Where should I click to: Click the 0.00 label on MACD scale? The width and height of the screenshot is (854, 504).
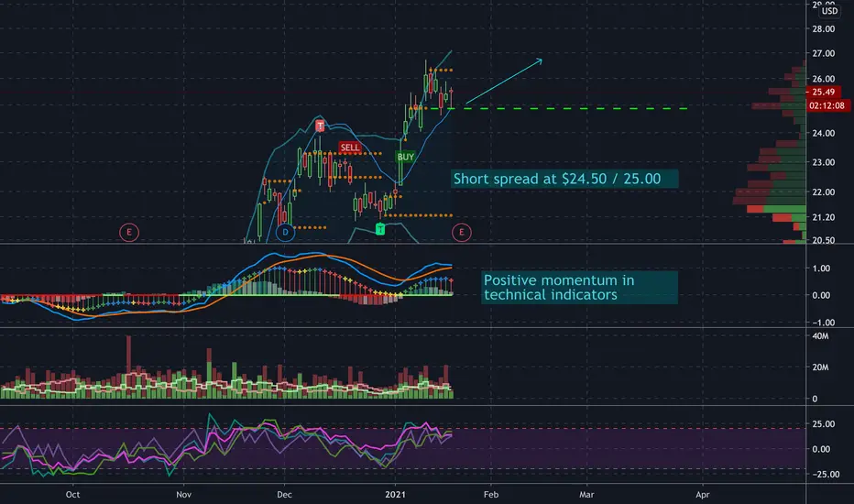pyautogui.click(x=821, y=295)
